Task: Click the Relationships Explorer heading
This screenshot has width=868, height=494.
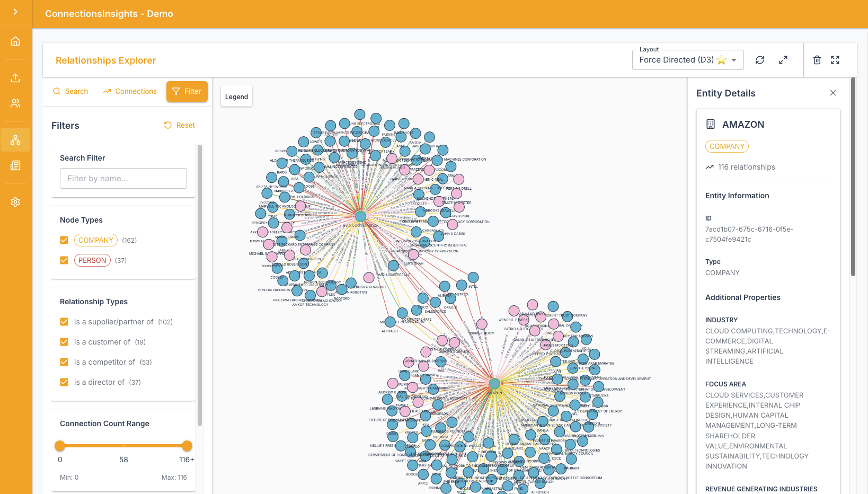Action: point(106,60)
